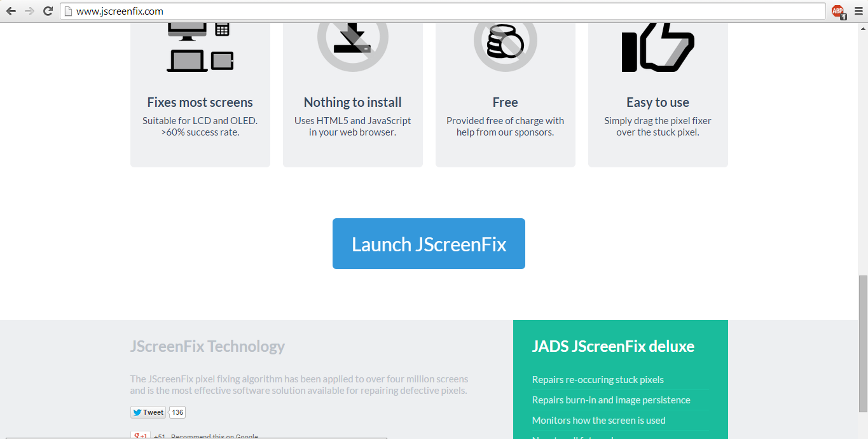Click the no-download icon above Nothing to install
868x439 pixels.
pyautogui.click(x=352, y=46)
